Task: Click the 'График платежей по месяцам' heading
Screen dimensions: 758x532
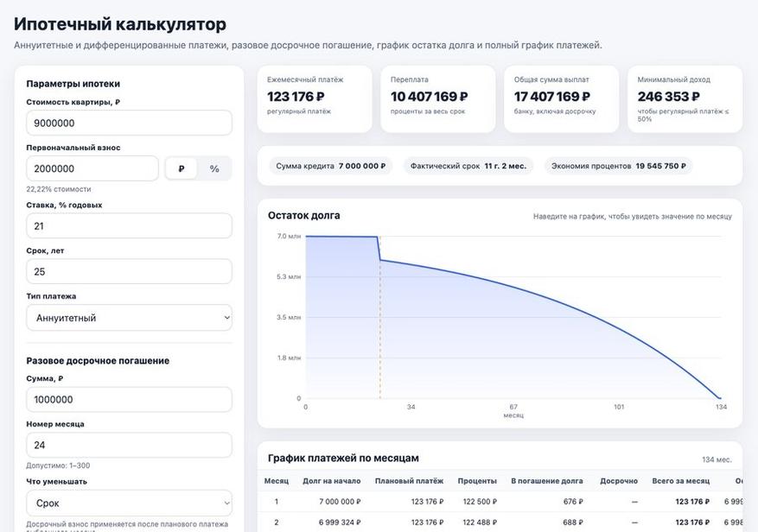Action: pyautogui.click(x=343, y=458)
